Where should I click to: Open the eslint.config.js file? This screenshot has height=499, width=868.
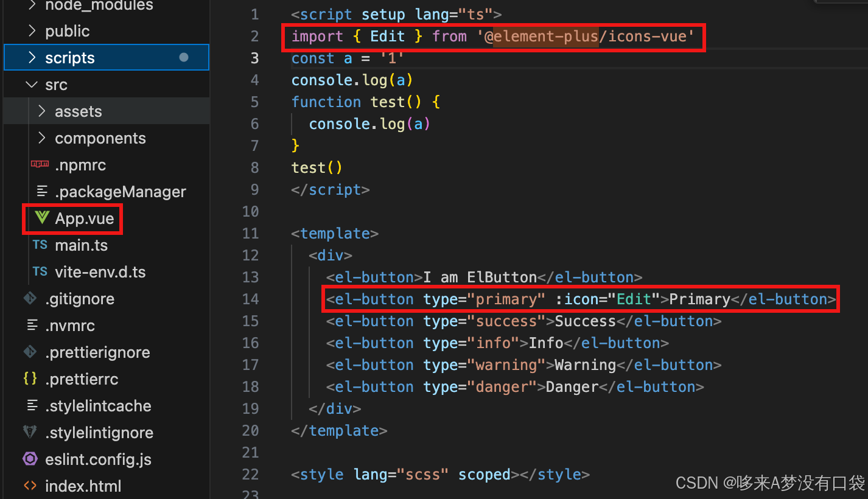point(99,459)
